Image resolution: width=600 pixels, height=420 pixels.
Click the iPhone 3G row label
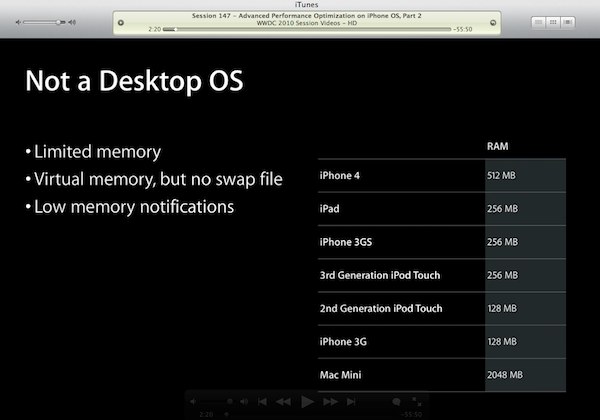click(x=343, y=342)
